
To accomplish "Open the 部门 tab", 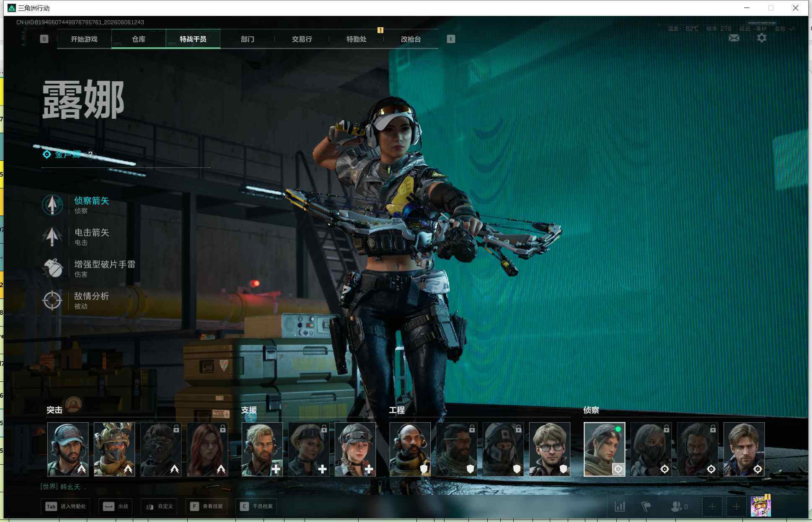I will point(247,39).
